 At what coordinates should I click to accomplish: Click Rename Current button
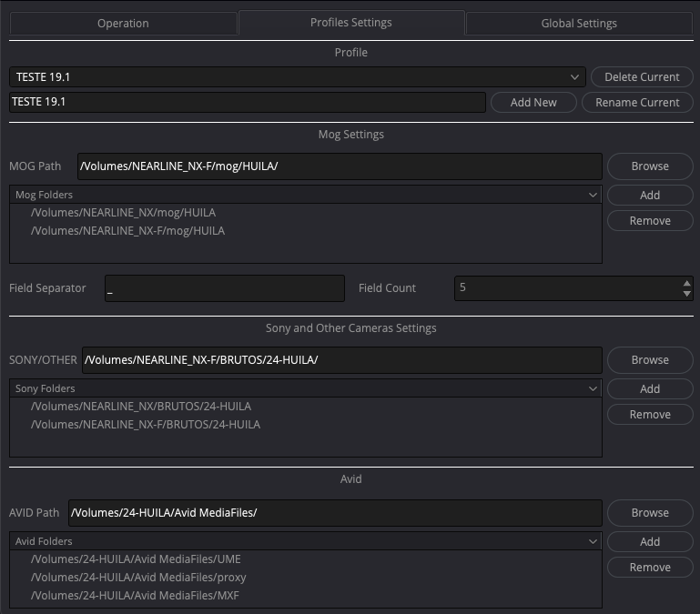(x=637, y=103)
